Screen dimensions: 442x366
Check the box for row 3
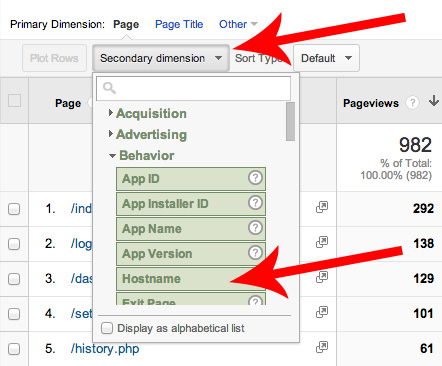[14, 279]
